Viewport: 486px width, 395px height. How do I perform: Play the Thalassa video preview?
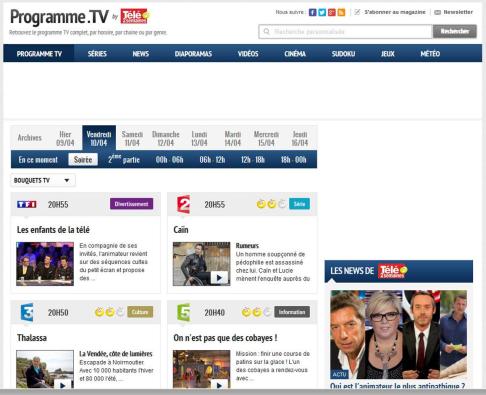(63, 385)
